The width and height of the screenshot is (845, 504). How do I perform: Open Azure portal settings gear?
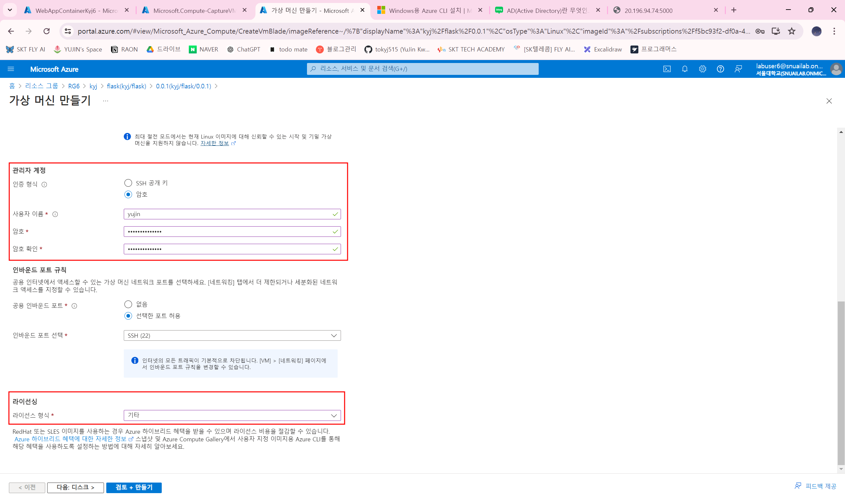click(x=702, y=69)
